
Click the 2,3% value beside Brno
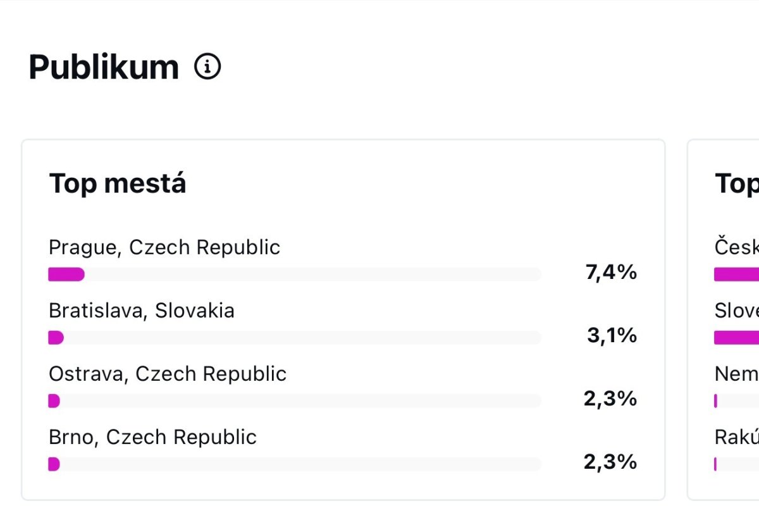point(610,462)
